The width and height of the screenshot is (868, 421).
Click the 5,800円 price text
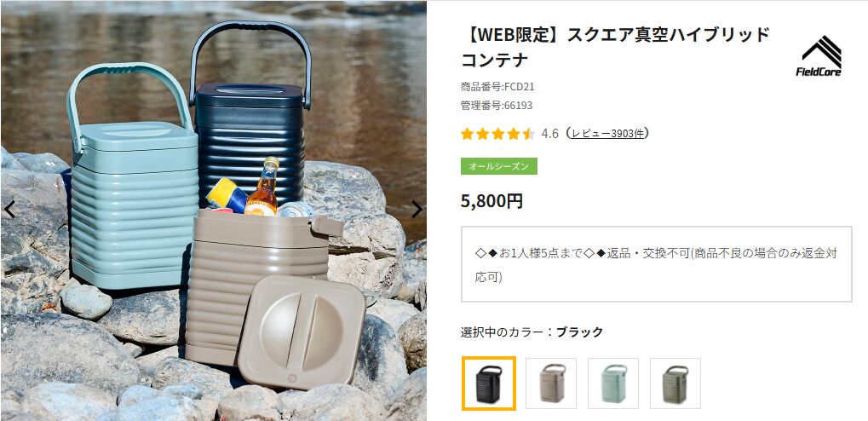(491, 200)
